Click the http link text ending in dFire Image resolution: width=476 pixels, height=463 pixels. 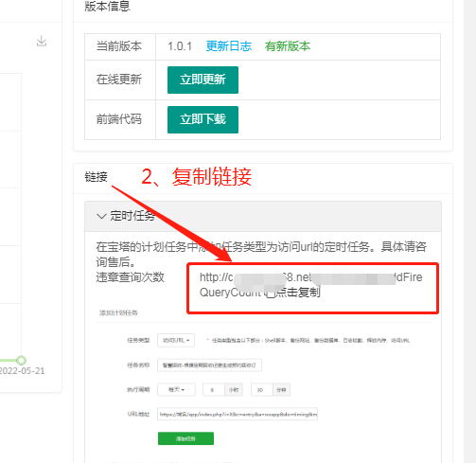(311, 277)
